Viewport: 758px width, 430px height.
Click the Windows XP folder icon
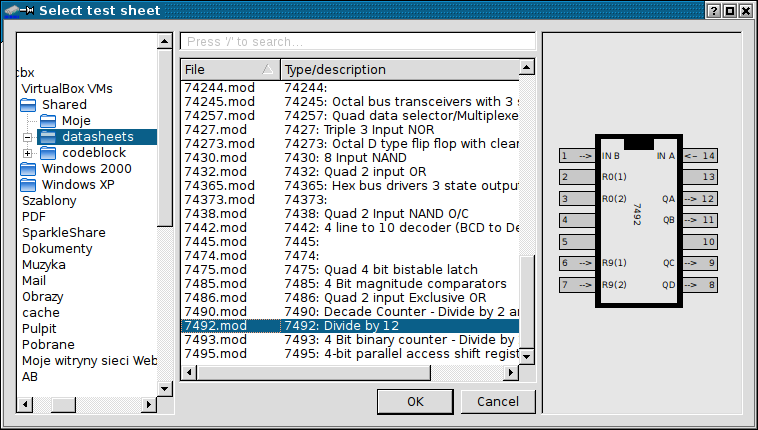click(30, 184)
